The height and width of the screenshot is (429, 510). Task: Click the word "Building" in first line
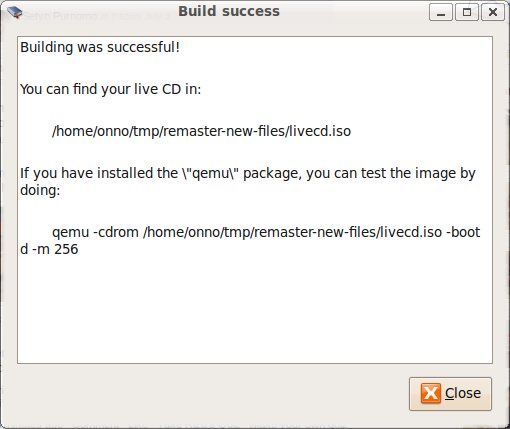pyautogui.click(x=47, y=47)
